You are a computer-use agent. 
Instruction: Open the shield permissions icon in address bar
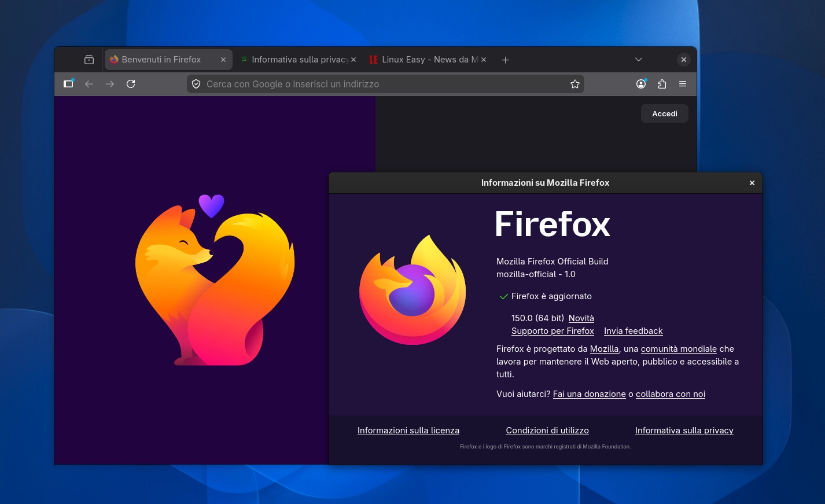click(x=196, y=84)
